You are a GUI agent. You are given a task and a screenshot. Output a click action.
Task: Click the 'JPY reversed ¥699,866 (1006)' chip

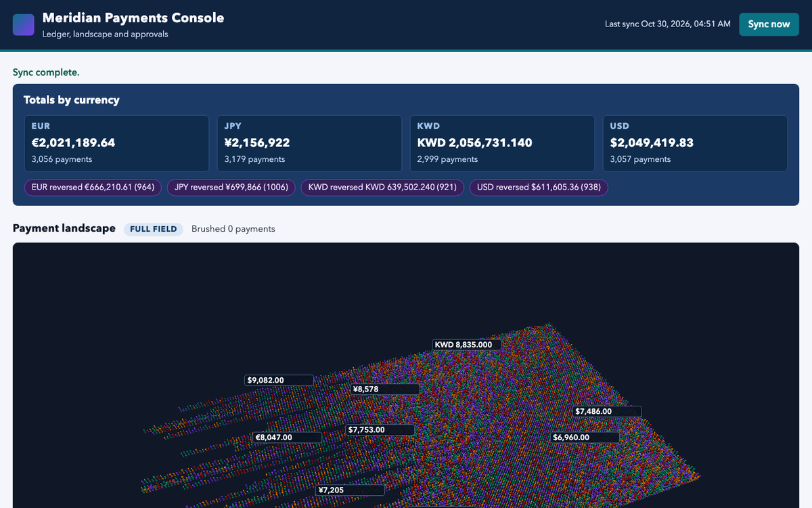(231, 188)
